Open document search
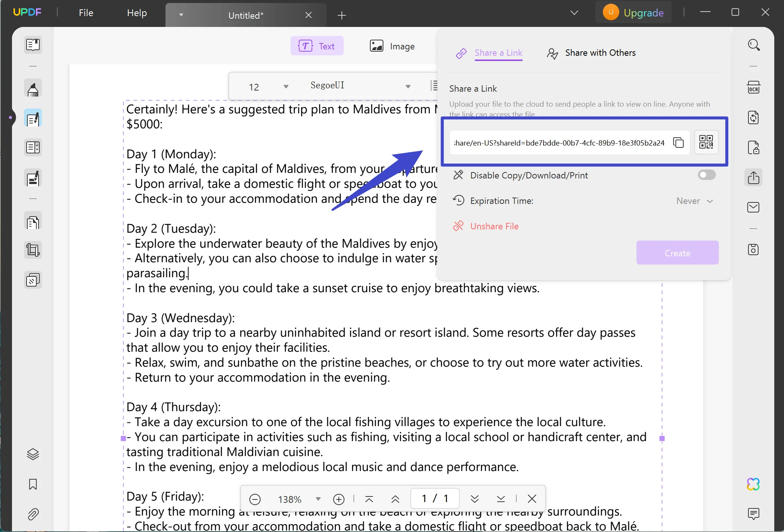The image size is (784, 532). pos(754,45)
